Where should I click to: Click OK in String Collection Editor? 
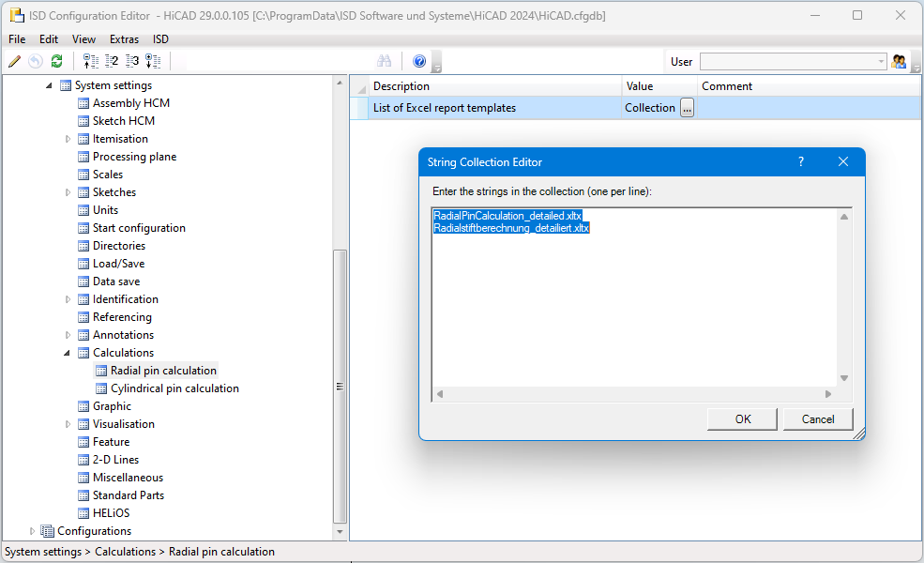pos(743,419)
